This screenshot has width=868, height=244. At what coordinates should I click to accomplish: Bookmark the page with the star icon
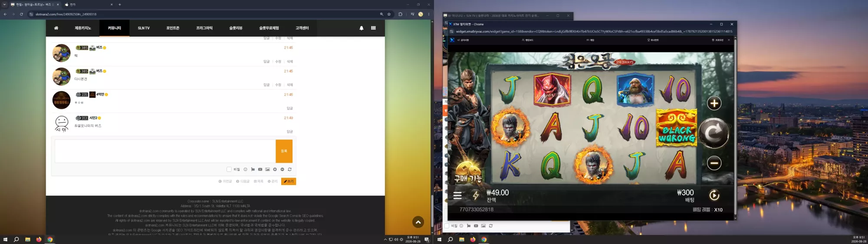click(389, 14)
